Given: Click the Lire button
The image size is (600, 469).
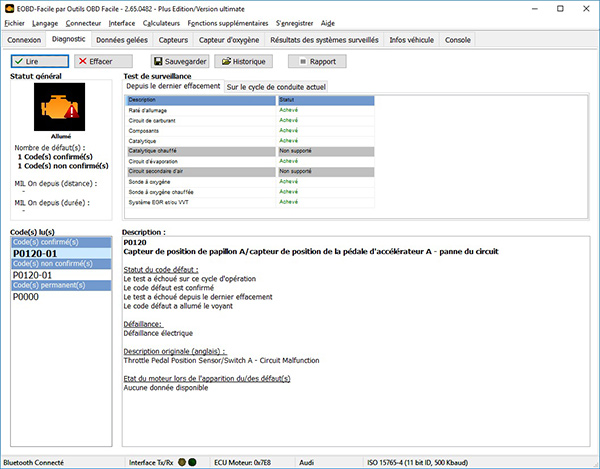Looking at the screenshot, I should (40, 61).
